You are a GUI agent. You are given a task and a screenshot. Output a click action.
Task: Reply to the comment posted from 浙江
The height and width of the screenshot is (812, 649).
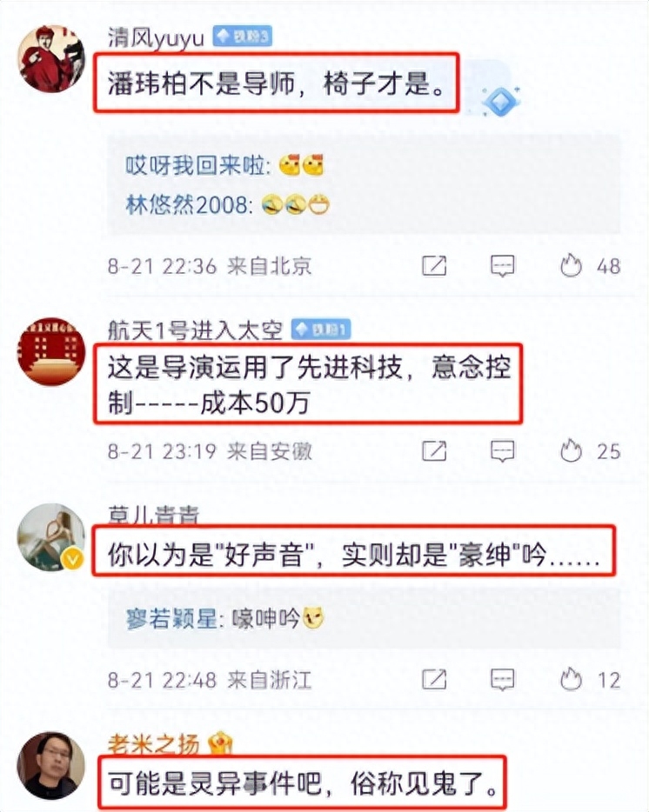[x=502, y=680]
